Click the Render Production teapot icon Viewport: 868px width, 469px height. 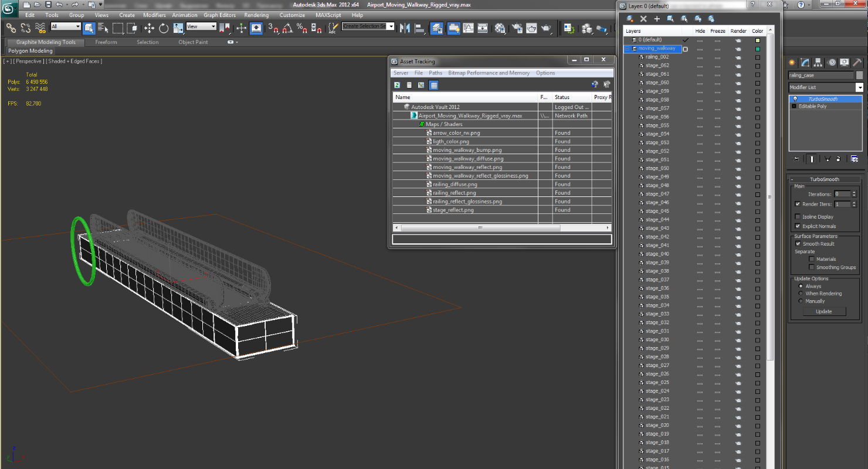546,28
